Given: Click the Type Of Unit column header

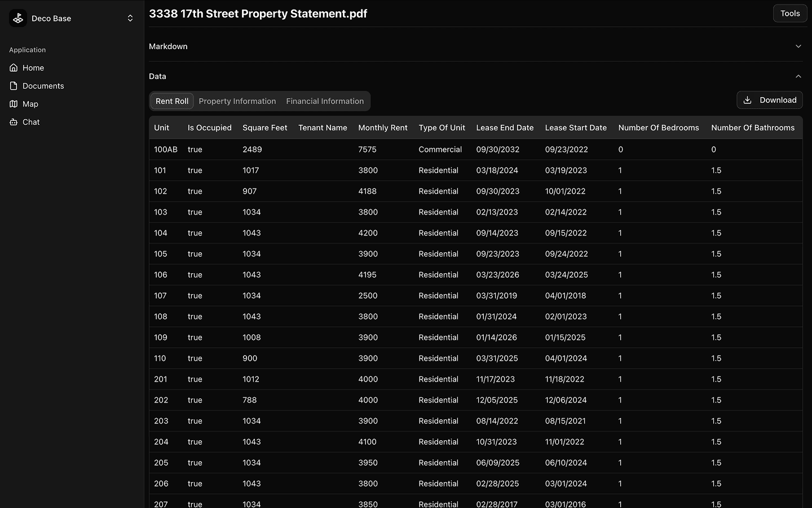Looking at the screenshot, I should [x=442, y=128].
